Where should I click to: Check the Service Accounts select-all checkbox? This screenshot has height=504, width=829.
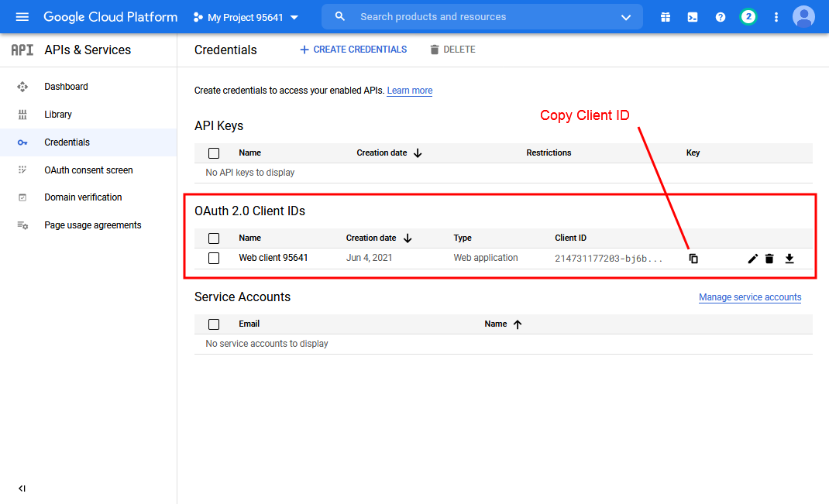point(214,324)
